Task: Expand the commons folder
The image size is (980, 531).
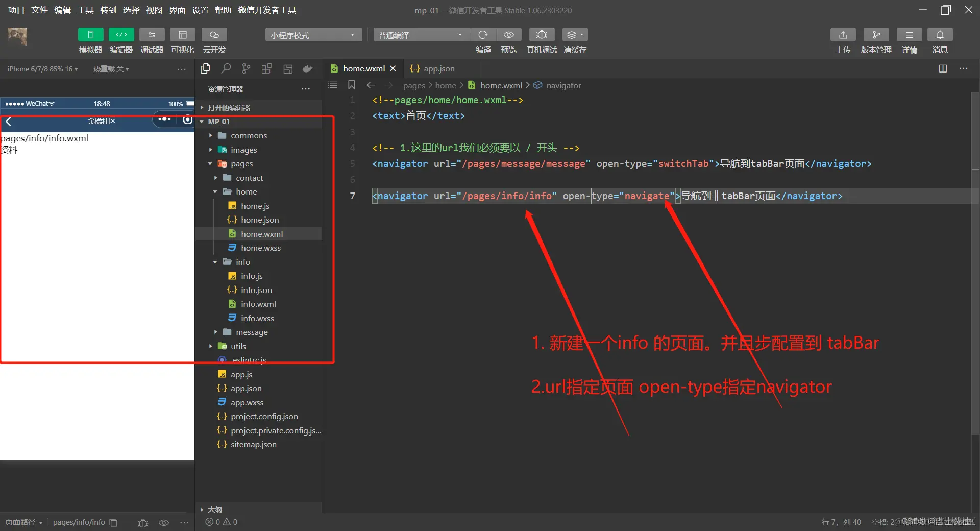Action: [x=259, y=136]
